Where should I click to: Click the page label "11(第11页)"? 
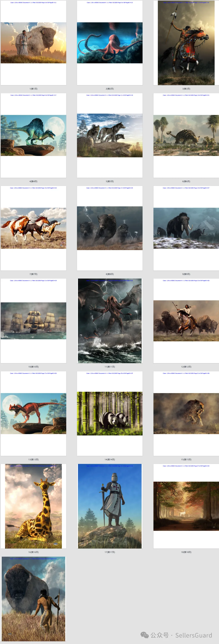[x=110, y=367]
